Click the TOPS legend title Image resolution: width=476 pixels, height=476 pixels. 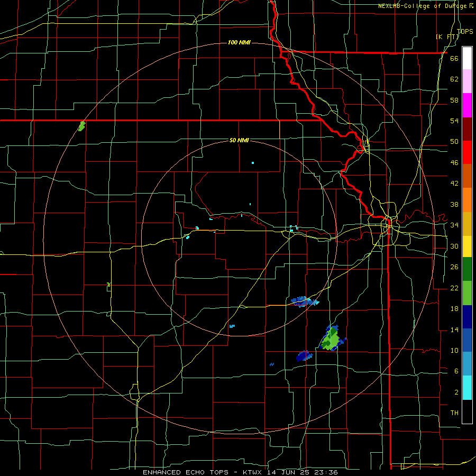pos(465,31)
